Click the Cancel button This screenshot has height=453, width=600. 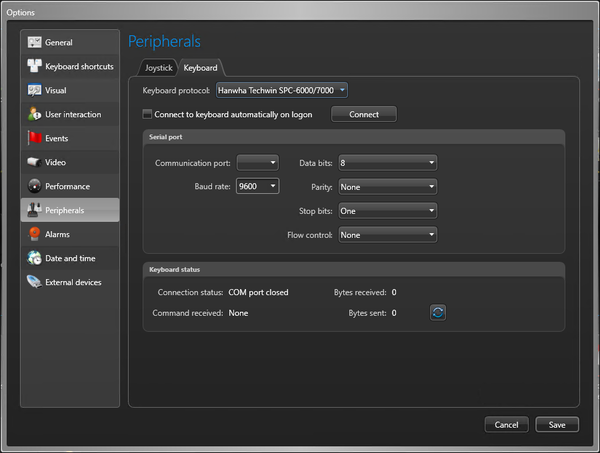(506, 425)
